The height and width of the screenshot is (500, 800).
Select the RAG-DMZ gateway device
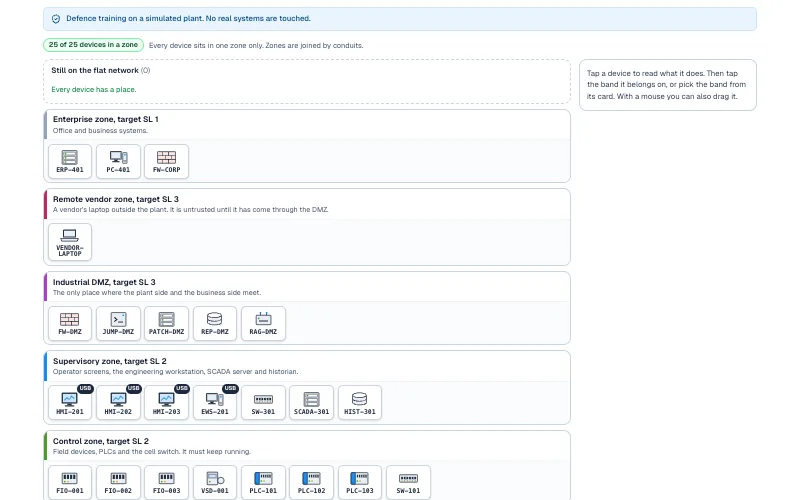coord(263,323)
